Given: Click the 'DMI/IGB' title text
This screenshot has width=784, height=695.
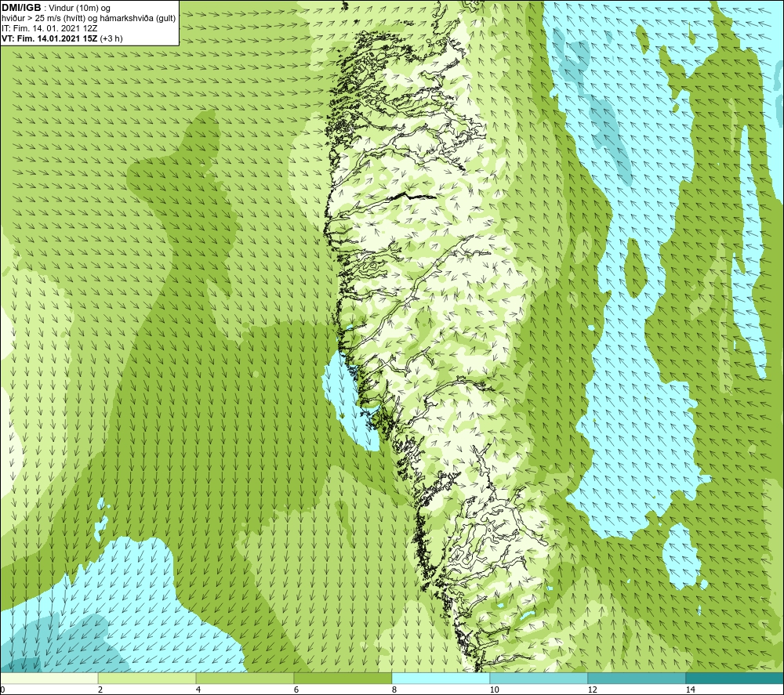Looking at the screenshot, I should pyautogui.click(x=21, y=8).
